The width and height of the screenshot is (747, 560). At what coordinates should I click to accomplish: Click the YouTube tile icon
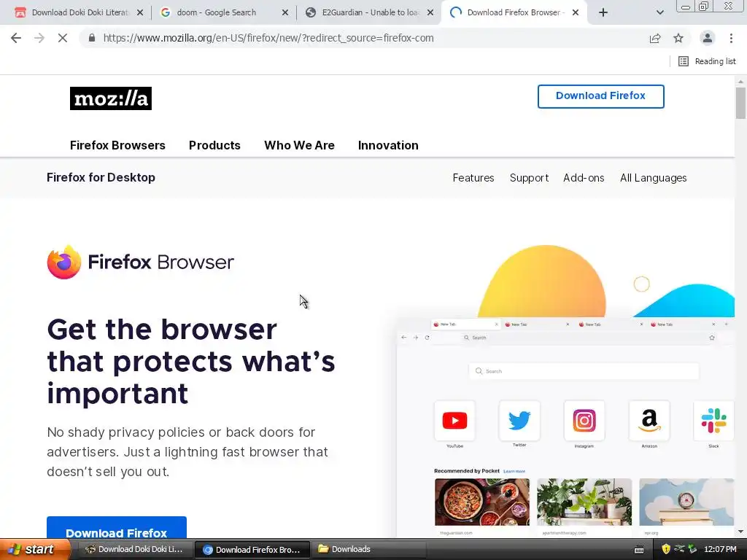point(454,421)
